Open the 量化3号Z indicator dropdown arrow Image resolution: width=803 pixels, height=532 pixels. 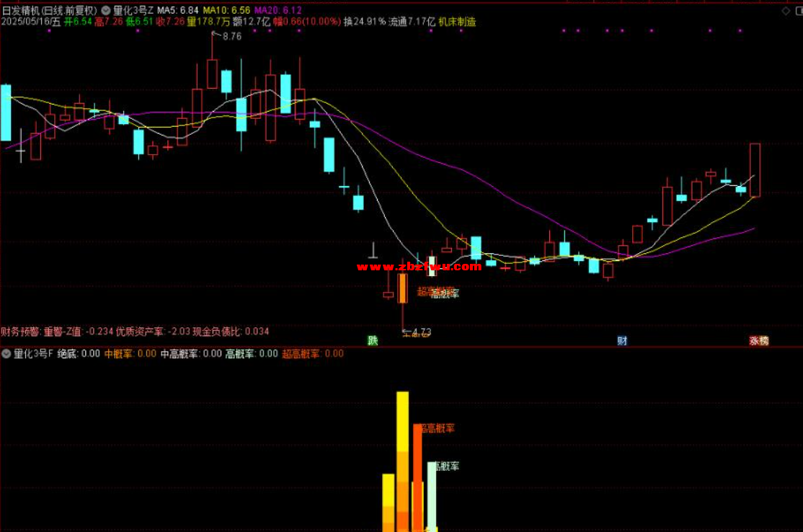(x=105, y=10)
